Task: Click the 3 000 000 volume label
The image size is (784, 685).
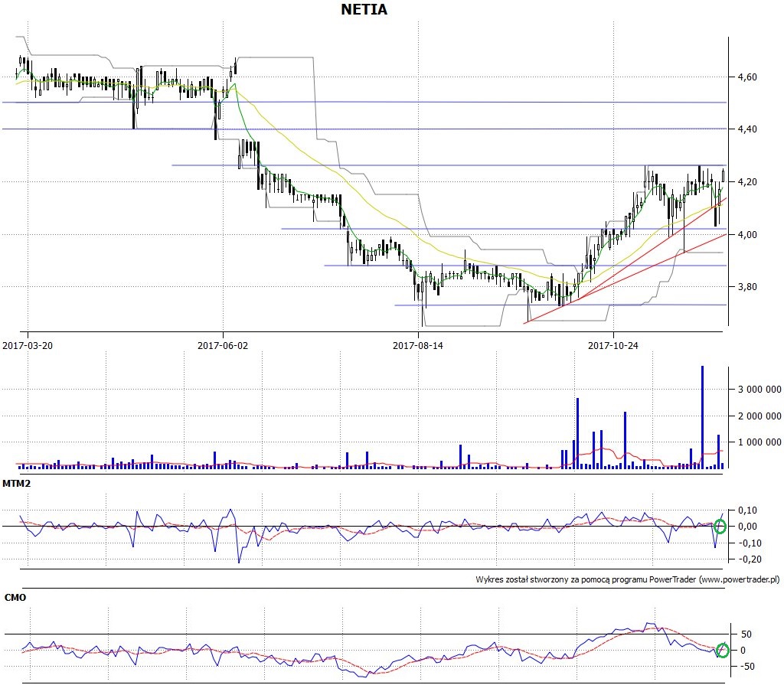Action: pyautogui.click(x=759, y=390)
